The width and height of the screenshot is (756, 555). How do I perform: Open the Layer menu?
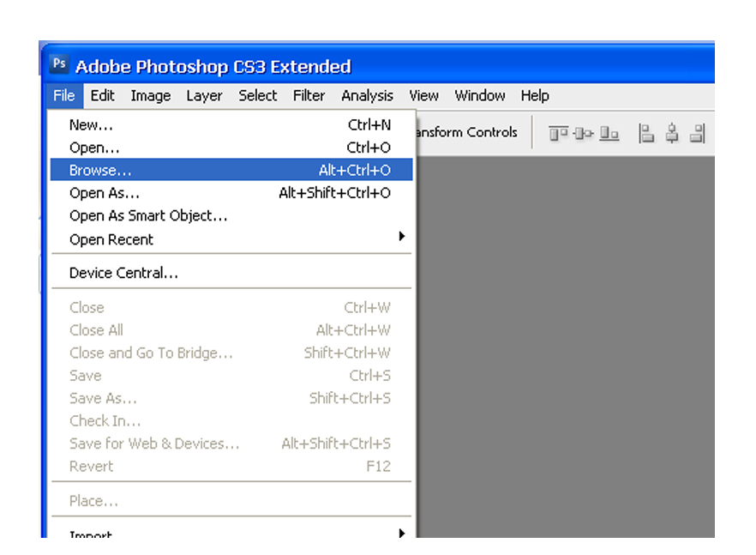204,95
